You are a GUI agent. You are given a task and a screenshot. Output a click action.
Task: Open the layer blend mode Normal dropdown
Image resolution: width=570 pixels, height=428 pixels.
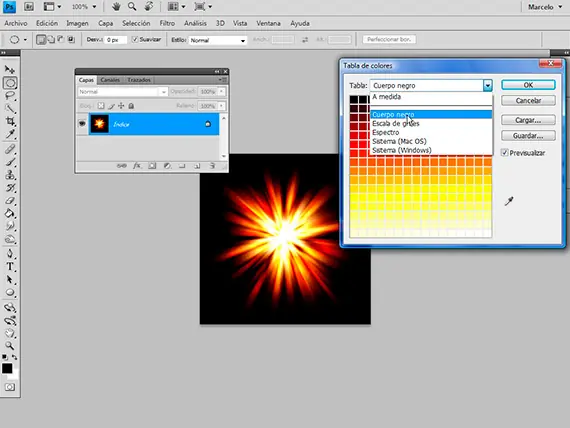pyautogui.click(x=123, y=92)
